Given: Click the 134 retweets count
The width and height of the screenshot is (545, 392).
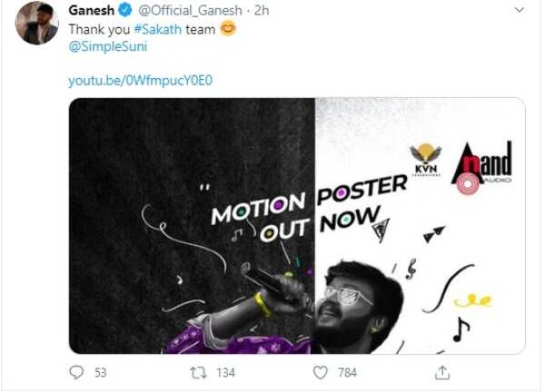Looking at the screenshot, I should 224,372.
